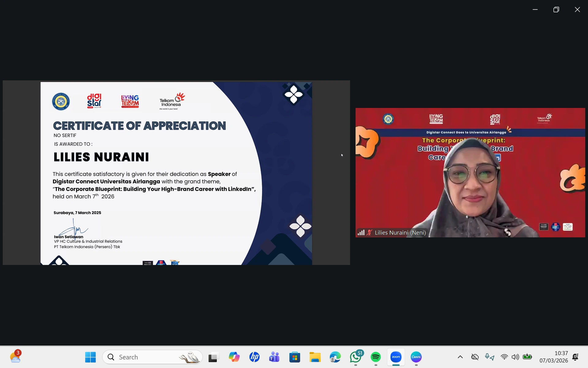
Task: Open Task View from the taskbar
Action: tap(214, 357)
